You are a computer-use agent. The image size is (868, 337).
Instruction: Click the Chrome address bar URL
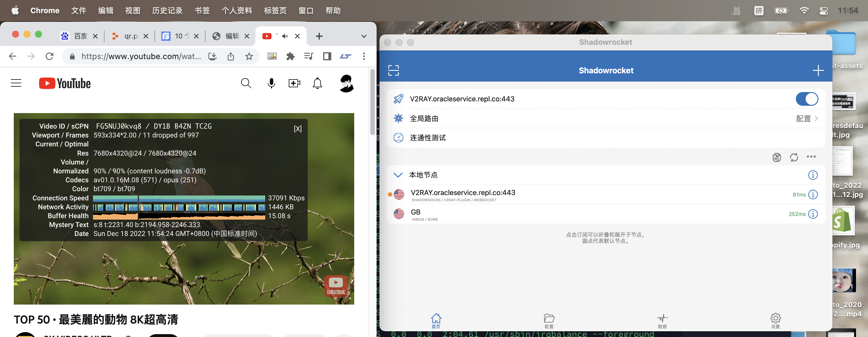(141, 56)
